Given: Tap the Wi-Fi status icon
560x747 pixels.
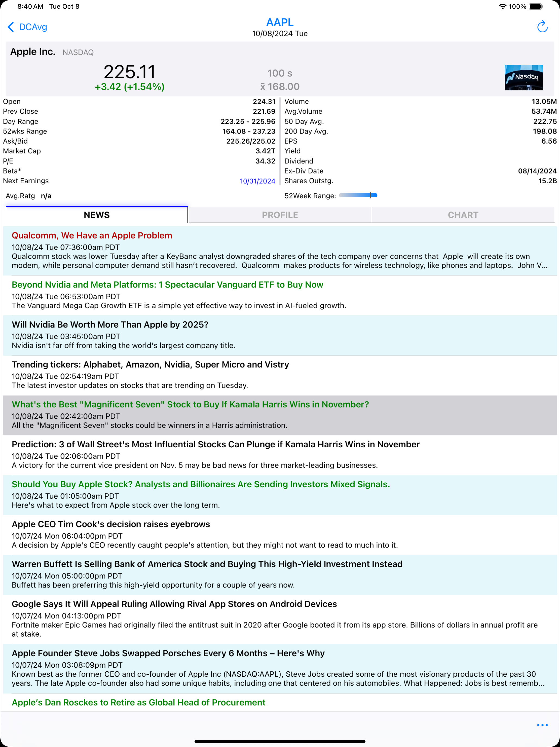Looking at the screenshot, I should pyautogui.click(x=502, y=7).
